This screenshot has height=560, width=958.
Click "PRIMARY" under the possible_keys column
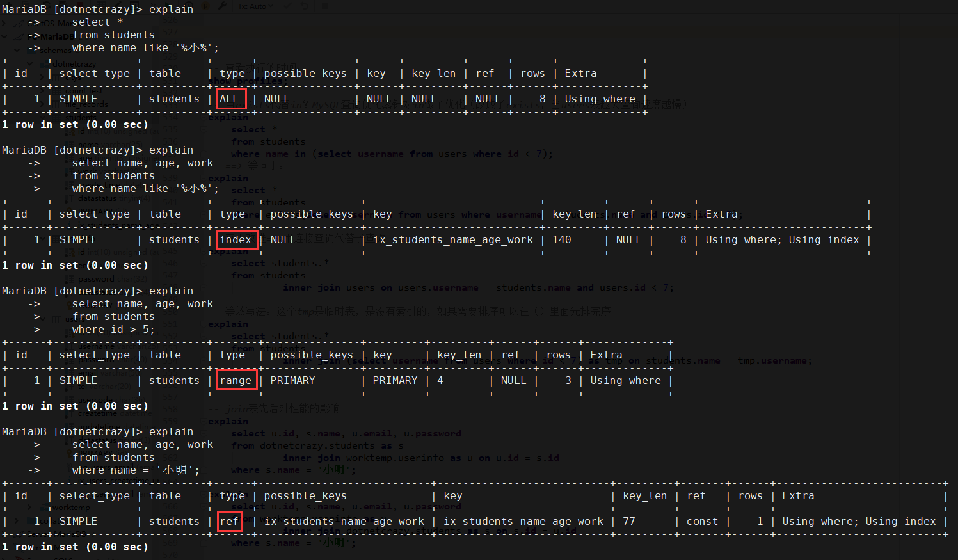tap(292, 381)
